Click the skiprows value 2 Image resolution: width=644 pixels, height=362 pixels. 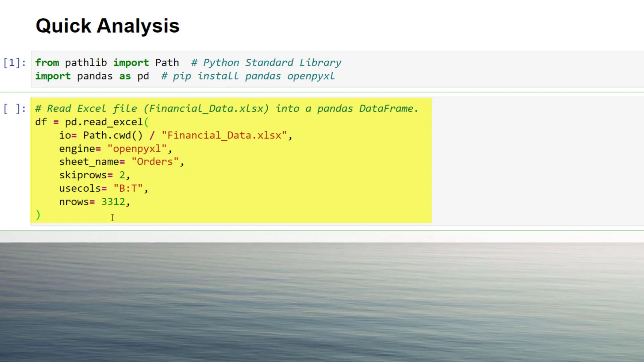click(122, 175)
